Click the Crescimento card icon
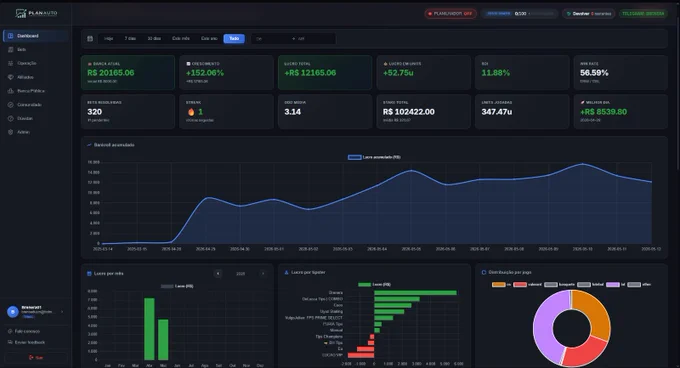 188,64
